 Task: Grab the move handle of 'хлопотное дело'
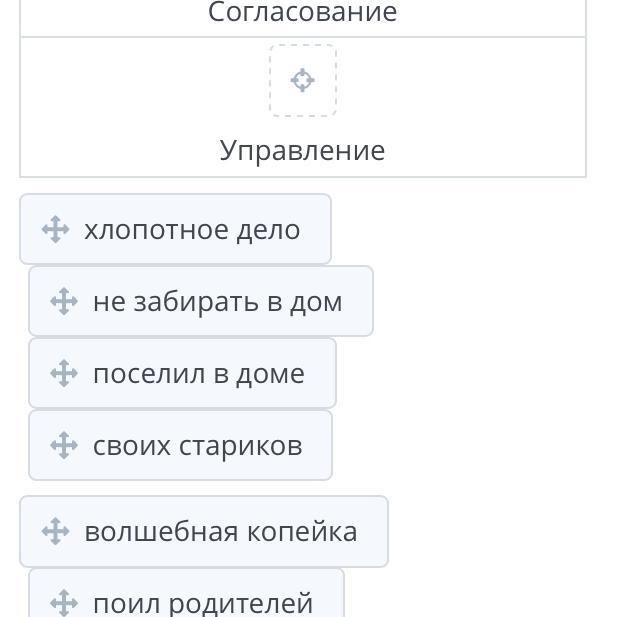tap(55, 230)
